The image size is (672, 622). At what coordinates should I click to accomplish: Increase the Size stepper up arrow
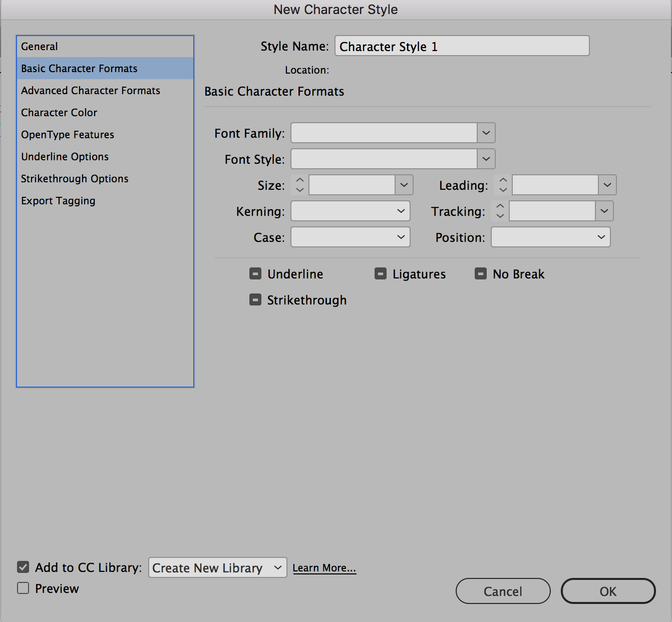pos(300,180)
